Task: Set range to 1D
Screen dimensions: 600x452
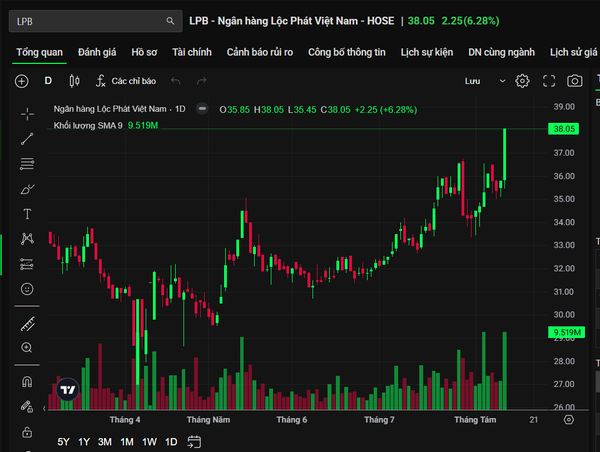Action: 171,442
